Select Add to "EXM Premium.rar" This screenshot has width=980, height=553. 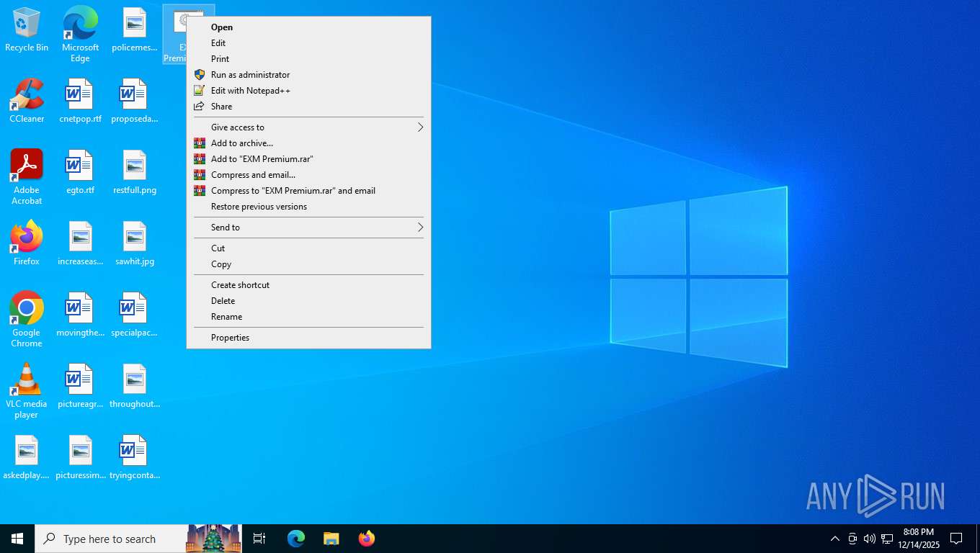pos(308,159)
